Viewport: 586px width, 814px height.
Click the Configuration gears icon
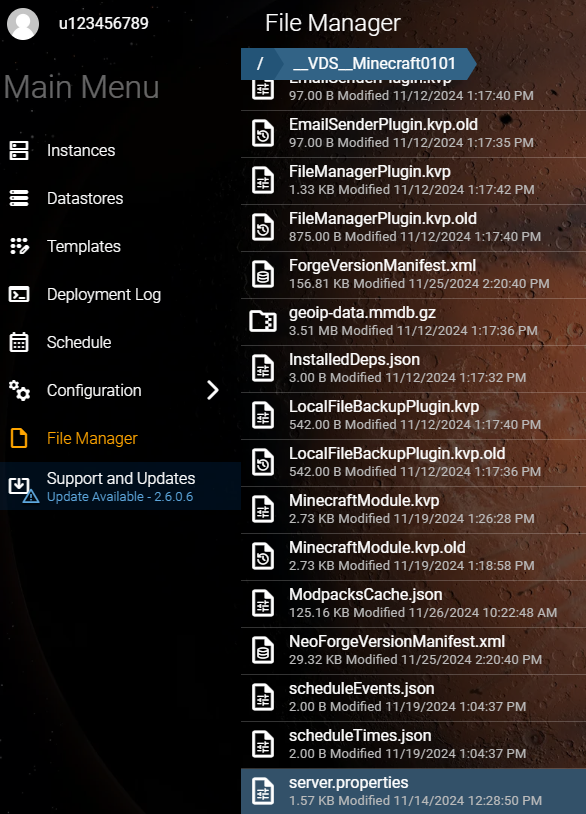[19, 390]
